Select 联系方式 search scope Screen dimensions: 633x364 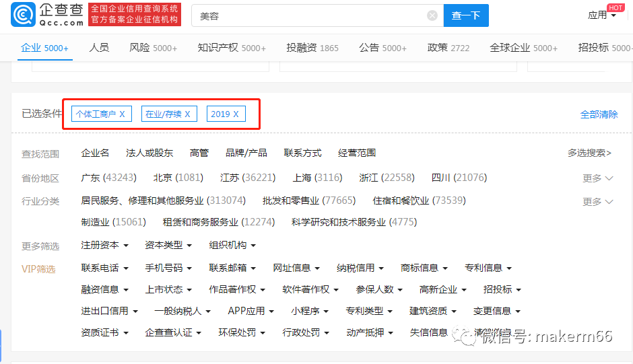302,153
